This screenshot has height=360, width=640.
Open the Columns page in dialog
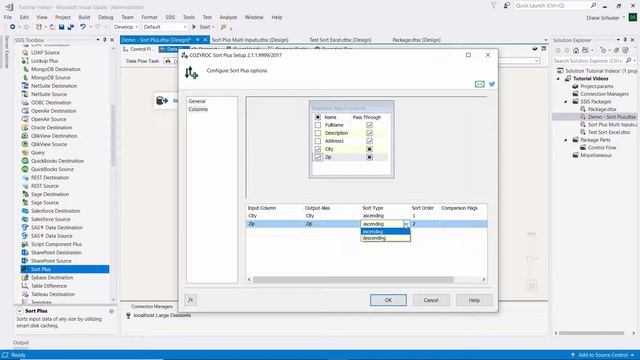pyautogui.click(x=198, y=109)
